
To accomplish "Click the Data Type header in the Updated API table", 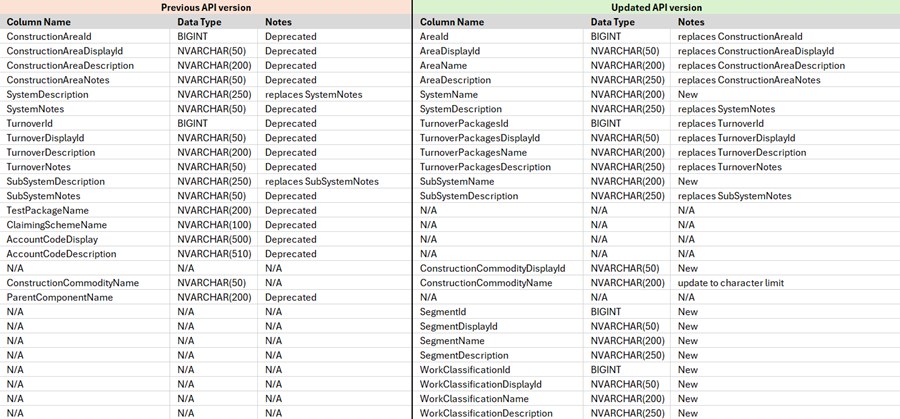I will 612,22.
